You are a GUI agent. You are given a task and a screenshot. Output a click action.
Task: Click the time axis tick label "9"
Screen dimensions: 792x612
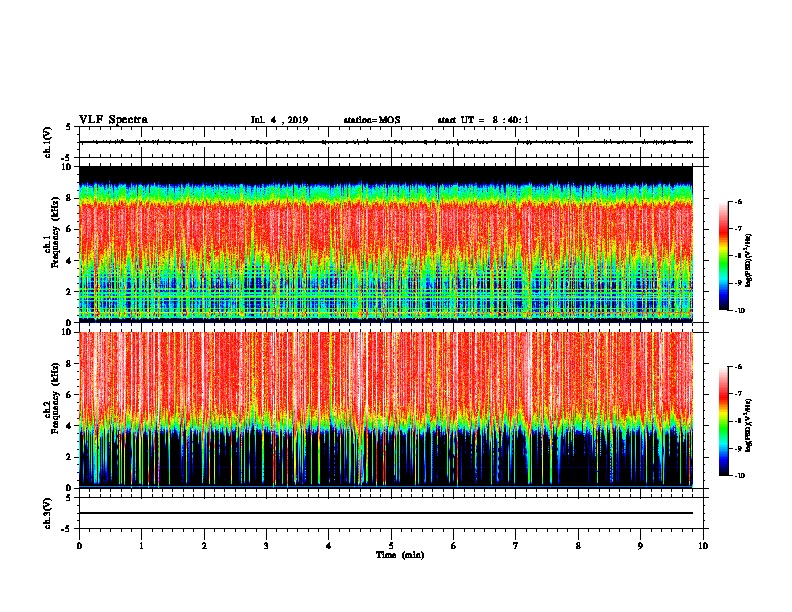[640, 545]
